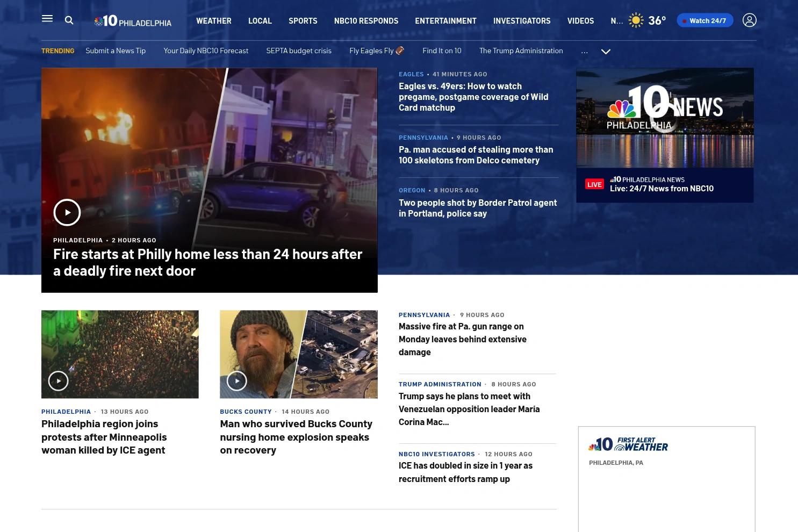This screenshot has height=532, width=798.
Task: Open the Local menu
Action: point(260,20)
